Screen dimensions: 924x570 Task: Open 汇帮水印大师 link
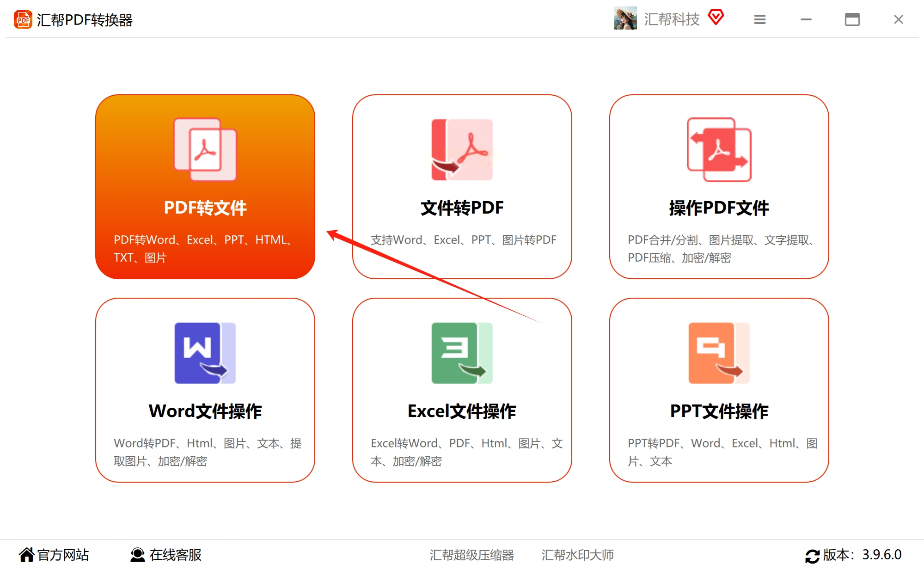click(577, 555)
